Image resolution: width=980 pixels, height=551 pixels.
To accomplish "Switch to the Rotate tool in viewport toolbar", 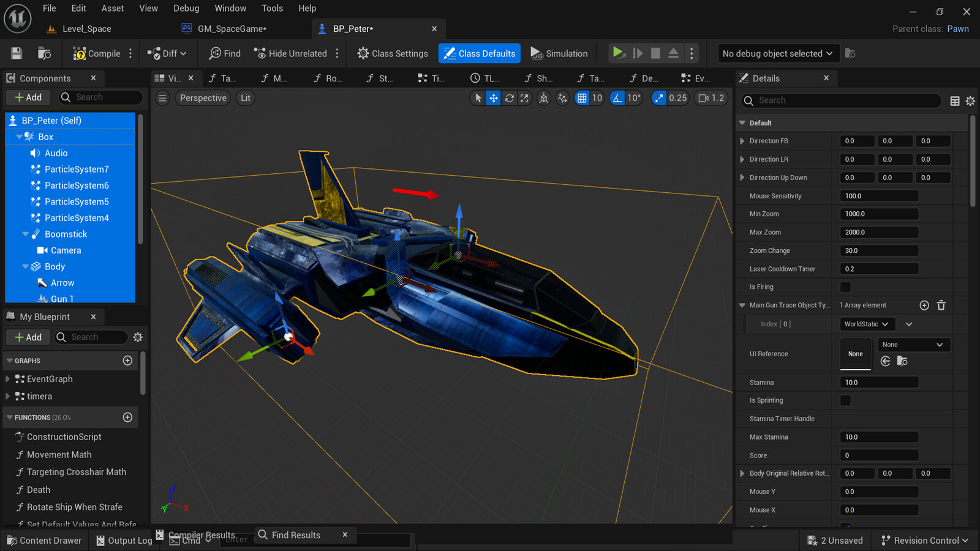I will tap(509, 98).
